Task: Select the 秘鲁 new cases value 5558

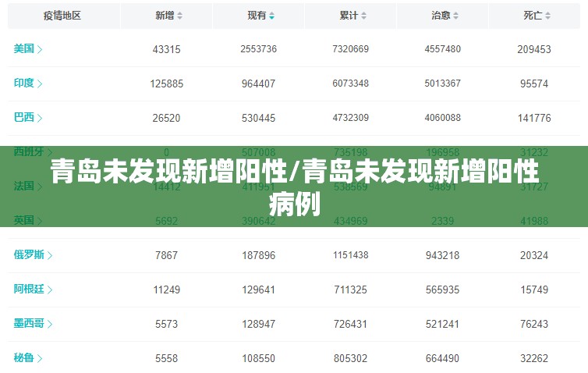Action: (x=167, y=359)
